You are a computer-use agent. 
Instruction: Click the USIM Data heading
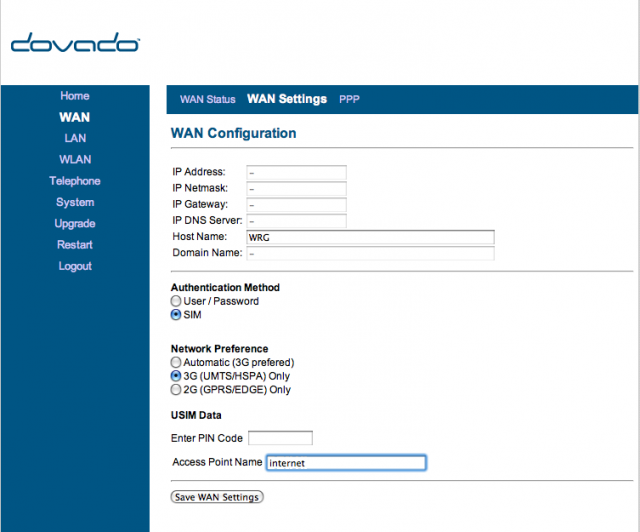tap(196, 415)
